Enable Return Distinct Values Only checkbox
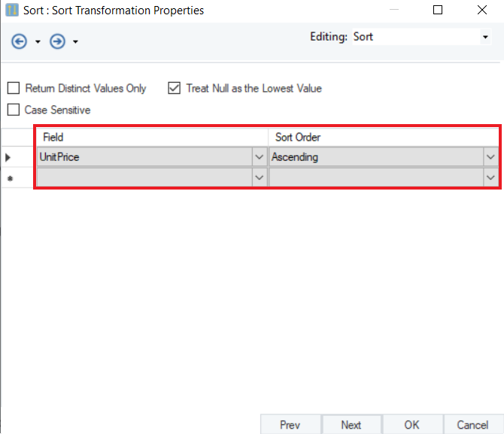 13,89
